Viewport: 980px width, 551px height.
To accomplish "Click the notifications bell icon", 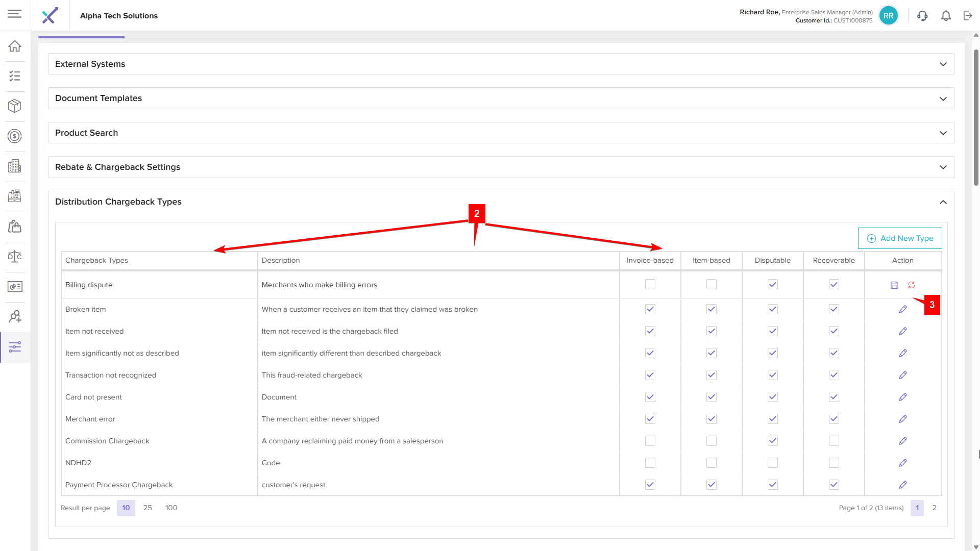I will click(x=946, y=16).
